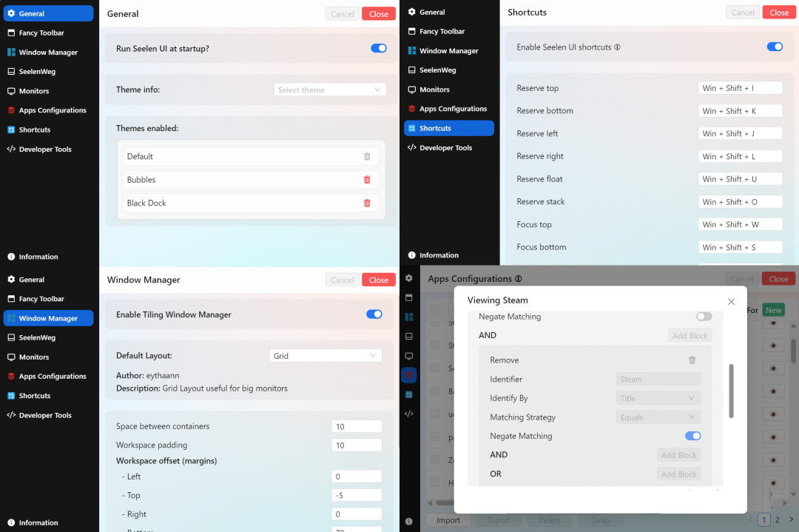The height and width of the screenshot is (532, 799).
Task: Select General in the Shortcuts window sidebar
Action: 449,12
